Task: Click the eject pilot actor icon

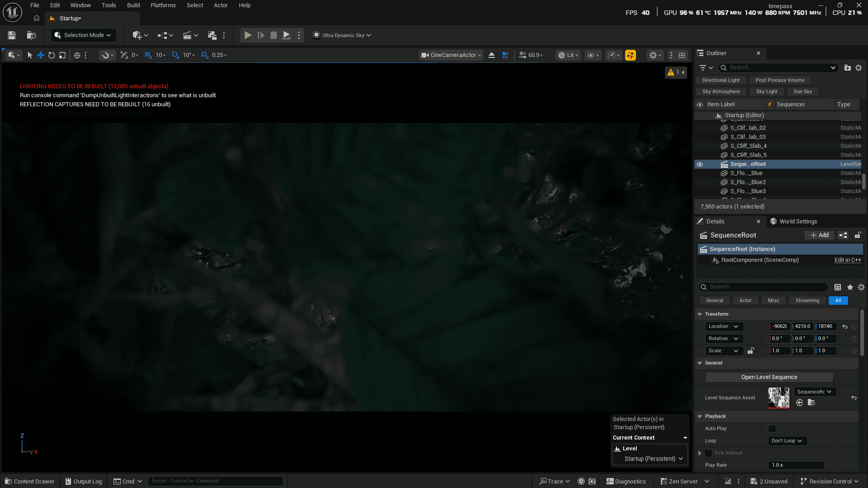Action: click(x=492, y=55)
